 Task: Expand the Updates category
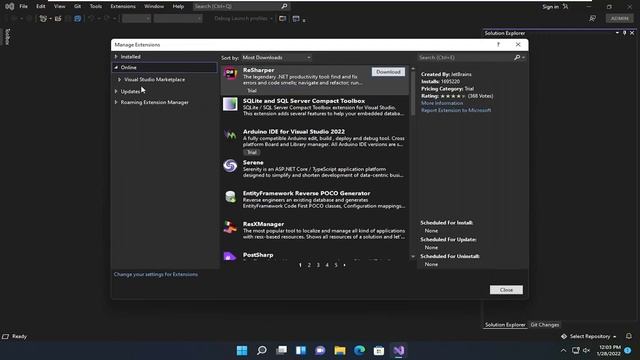tap(116, 91)
